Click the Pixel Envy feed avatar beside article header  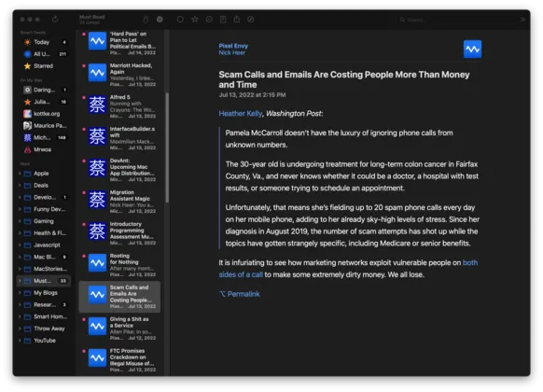(472, 49)
